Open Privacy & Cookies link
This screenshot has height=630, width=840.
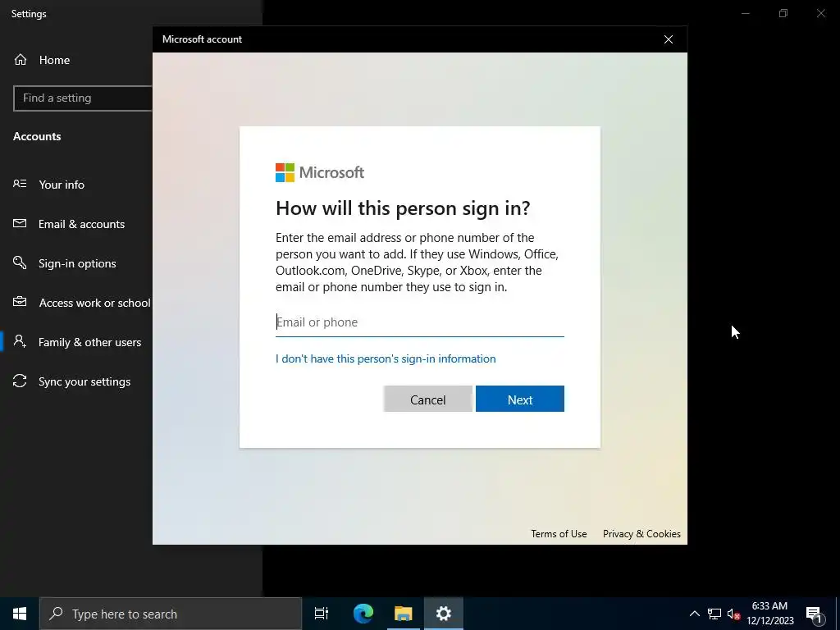pyautogui.click(x=641, y=533)
